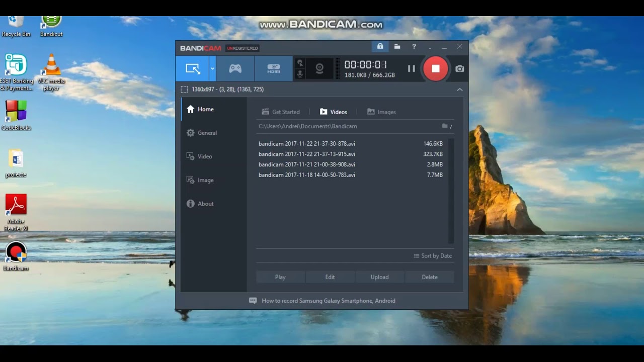Screen dimensions: 644x362
Task: Open ESET Banking & Payment desktop icon
Action: (16, 72)
